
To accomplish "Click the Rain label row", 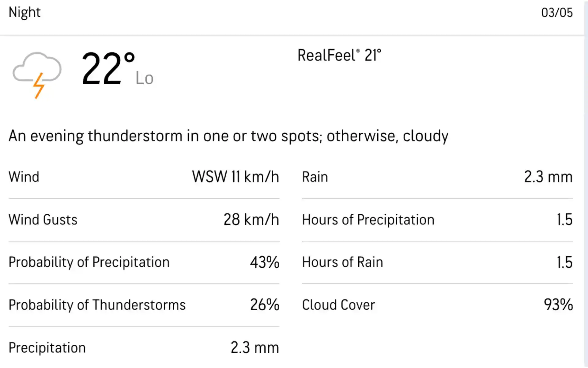I will click(437, 177).
